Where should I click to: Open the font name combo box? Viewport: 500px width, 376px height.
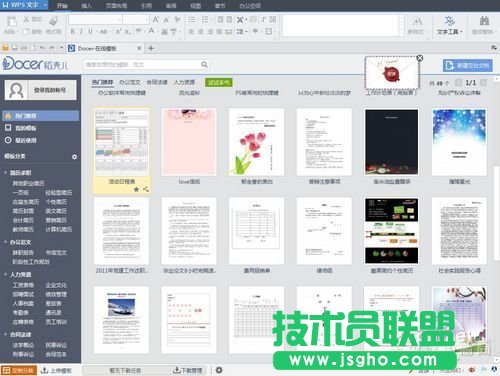[x=95, y=20]
